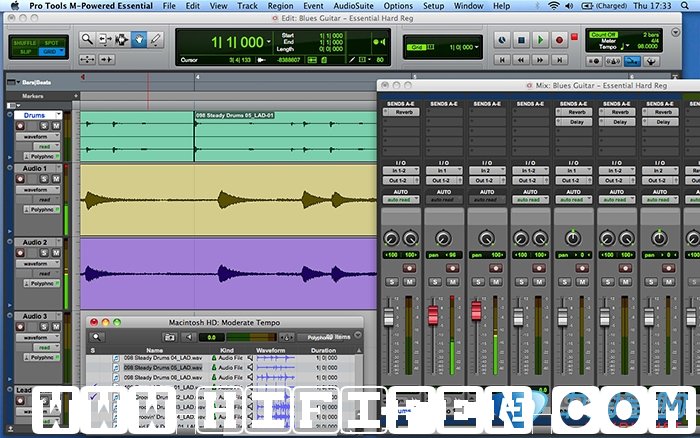Click the Online sync clock button
The width and height of the screenshot is (700, 438).
point(502,40)
